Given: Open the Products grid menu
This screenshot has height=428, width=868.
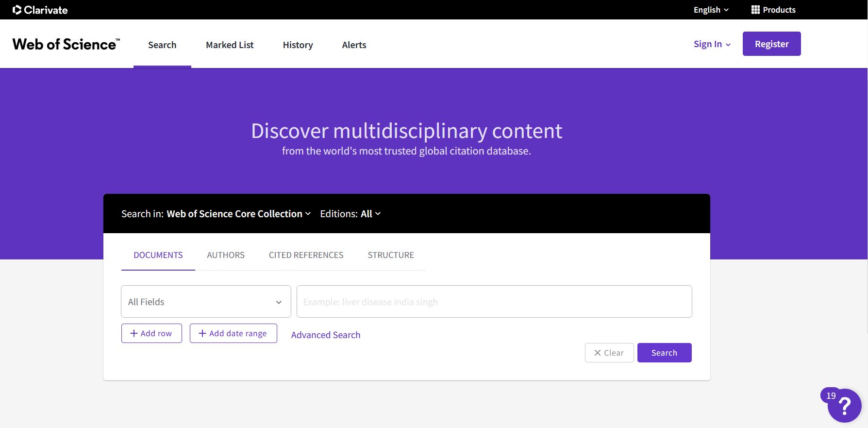Looking at the screenshot, I should 773,10.
